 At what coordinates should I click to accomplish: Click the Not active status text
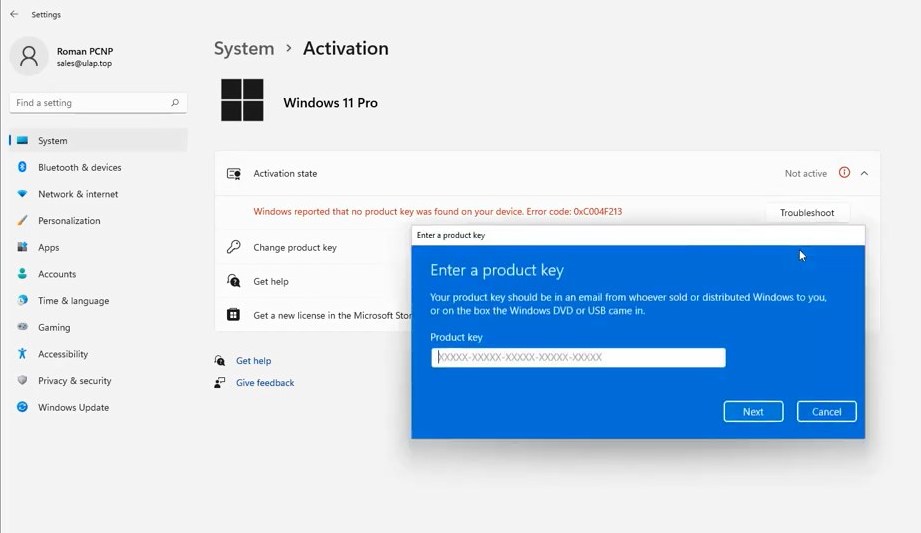[805, 173]
